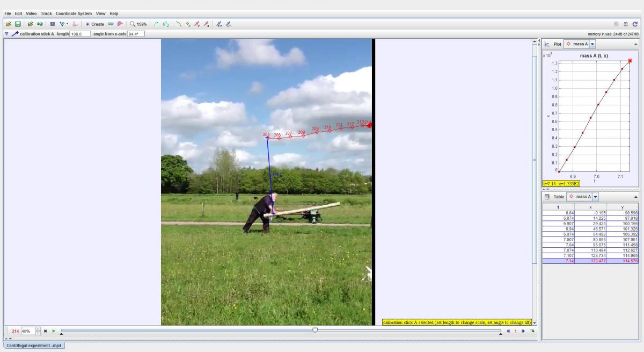644x352 pixels.
Task: Click the calibration stick length field
Action: [79, 34]
